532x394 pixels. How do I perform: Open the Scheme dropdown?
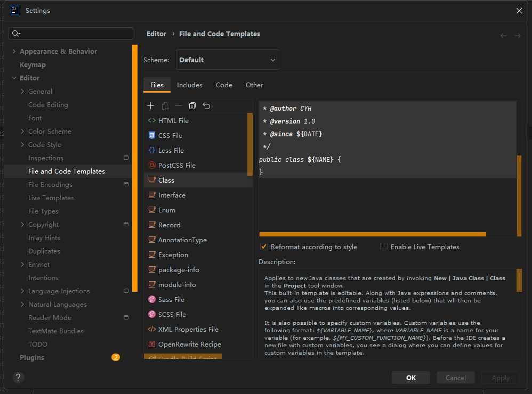(228, 60)
